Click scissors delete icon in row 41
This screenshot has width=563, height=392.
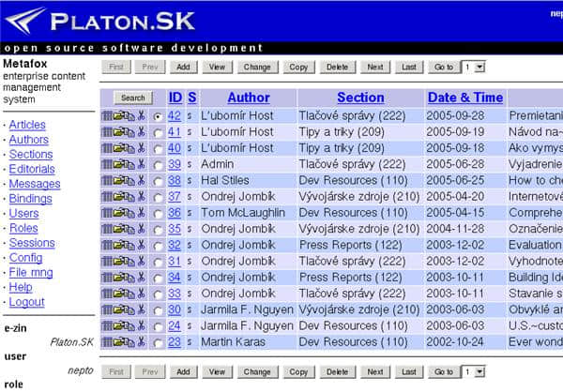click(x=142, y=131)
